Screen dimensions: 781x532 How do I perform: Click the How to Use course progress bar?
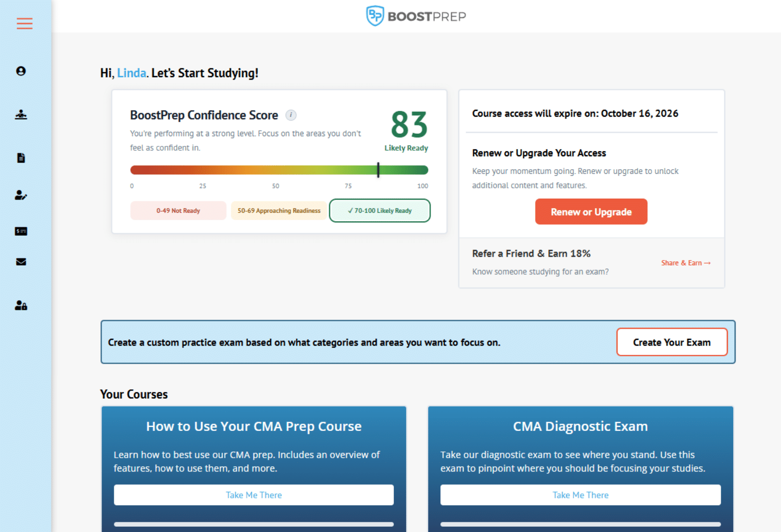(254, 524)
